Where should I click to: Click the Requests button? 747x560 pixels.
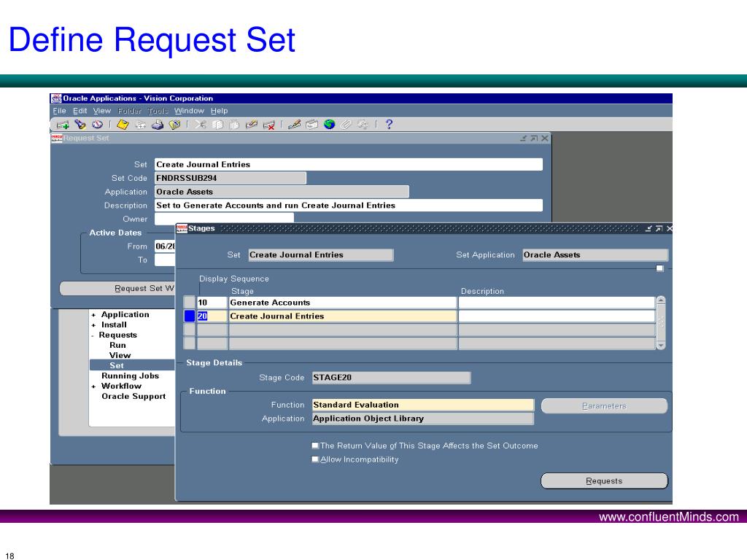point(604,481)
